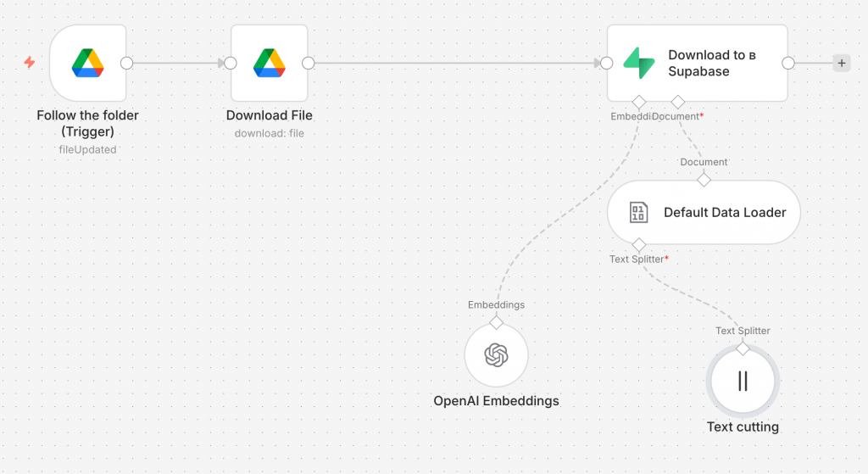Screen dimensions: 868x474
Task: Click diamond connector atop Text cutting node
Action: click(743, 349)
